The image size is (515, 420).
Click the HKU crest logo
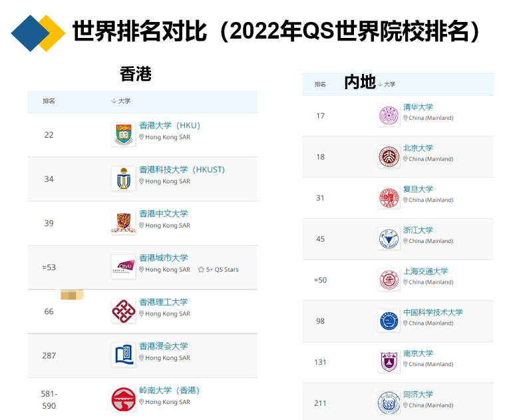coord(124,134)
